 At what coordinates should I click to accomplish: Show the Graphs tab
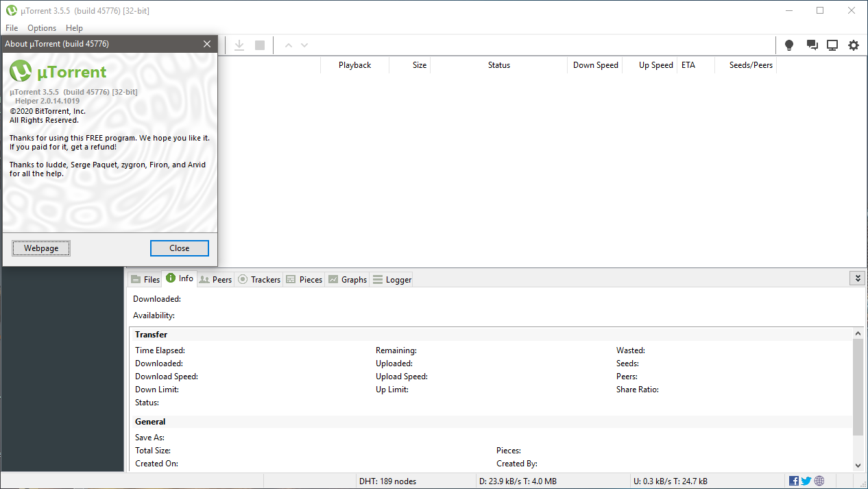tap(347, 279)
